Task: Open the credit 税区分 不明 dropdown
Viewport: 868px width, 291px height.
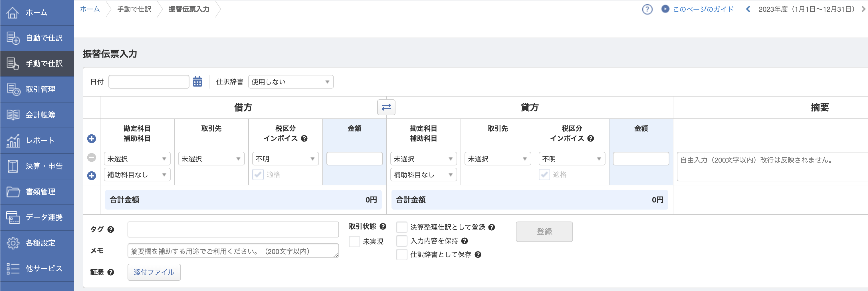Action: [572, 158]
